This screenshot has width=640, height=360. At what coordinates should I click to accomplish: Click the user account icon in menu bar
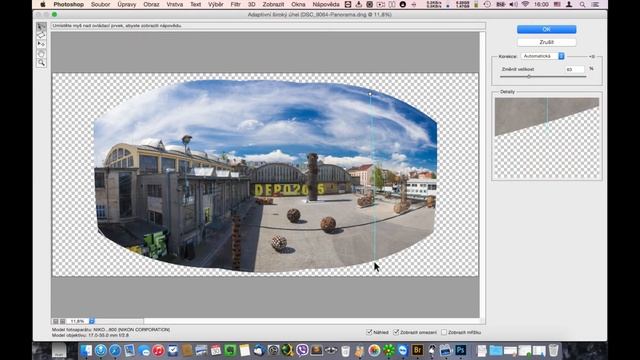pos(569,4)
